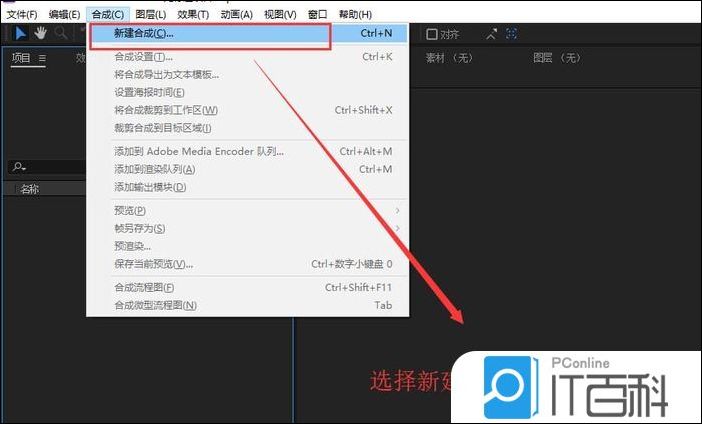Open the 项目 panel menu icon
The width and height of the screenshot is (702, 424).
coord(42,58)
